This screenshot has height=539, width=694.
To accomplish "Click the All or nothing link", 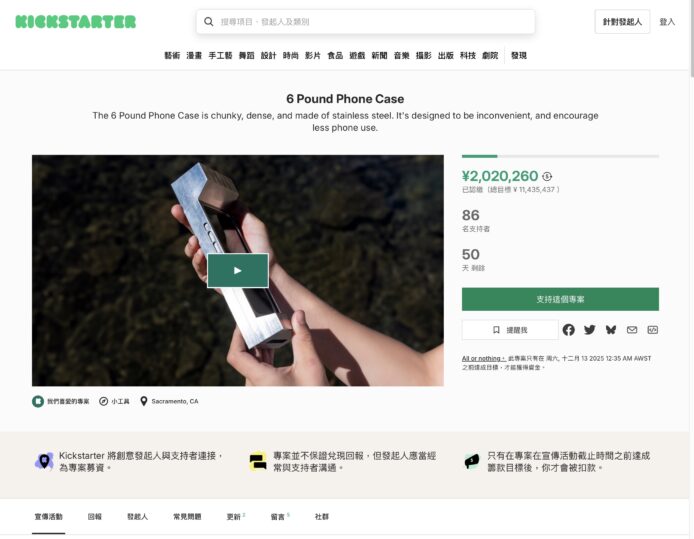I will click(x=483, y=358).
